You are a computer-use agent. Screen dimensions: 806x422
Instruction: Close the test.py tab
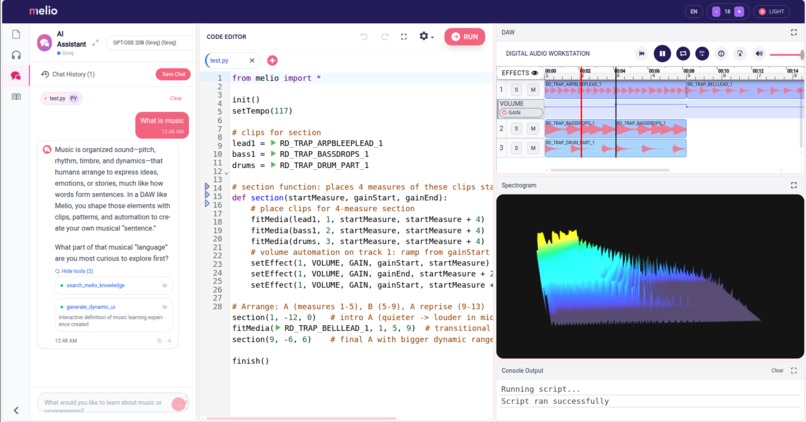pyautogui.click(x=252, y=61)
